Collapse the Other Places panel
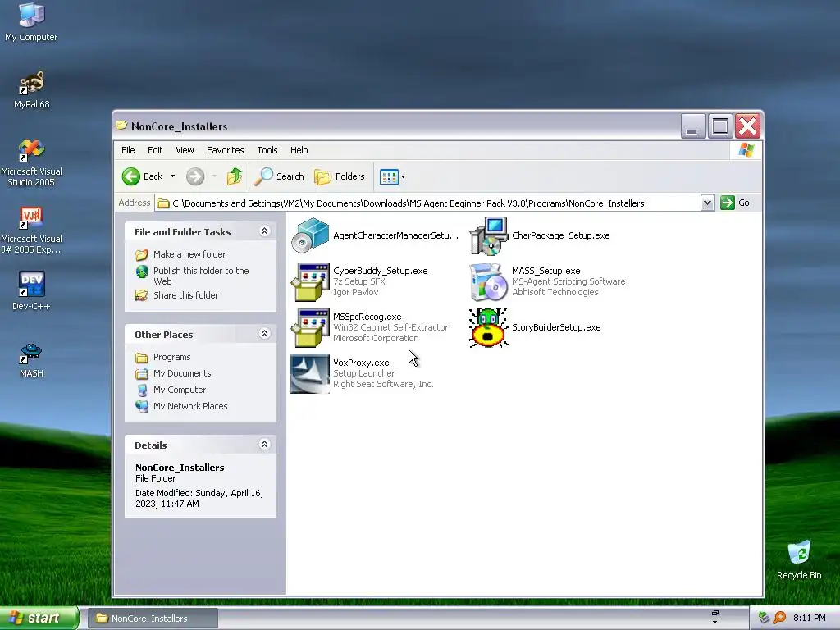 (264, 334)
